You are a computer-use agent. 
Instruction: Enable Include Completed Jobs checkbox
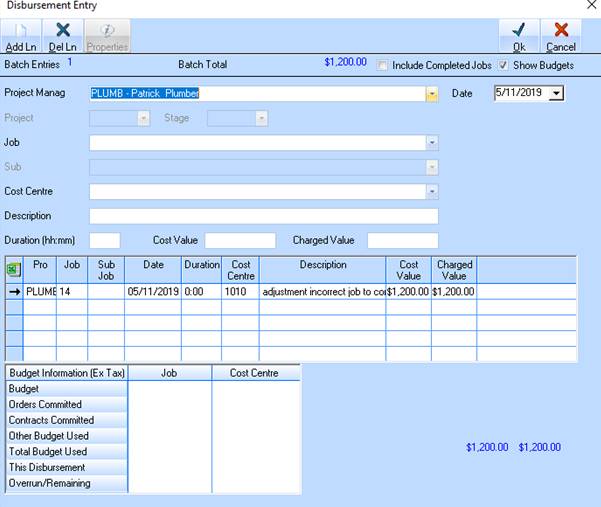(383, 65)
